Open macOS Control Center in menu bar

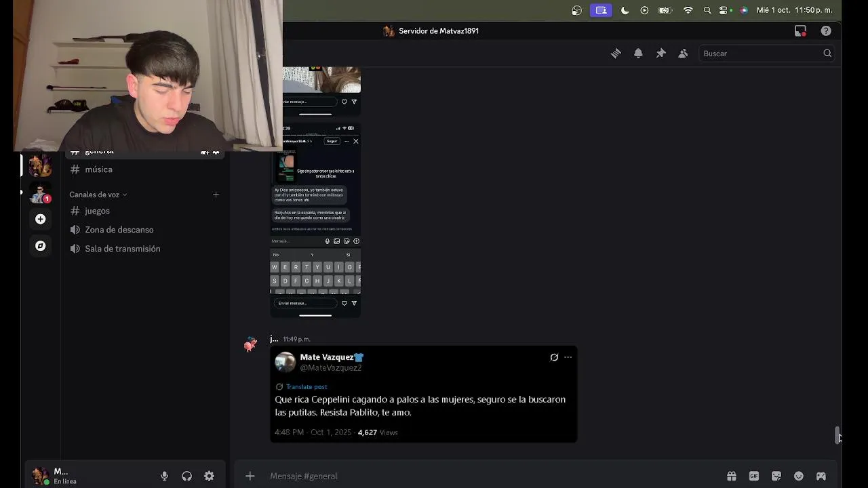pyautogui.click(x=724, y=10)
